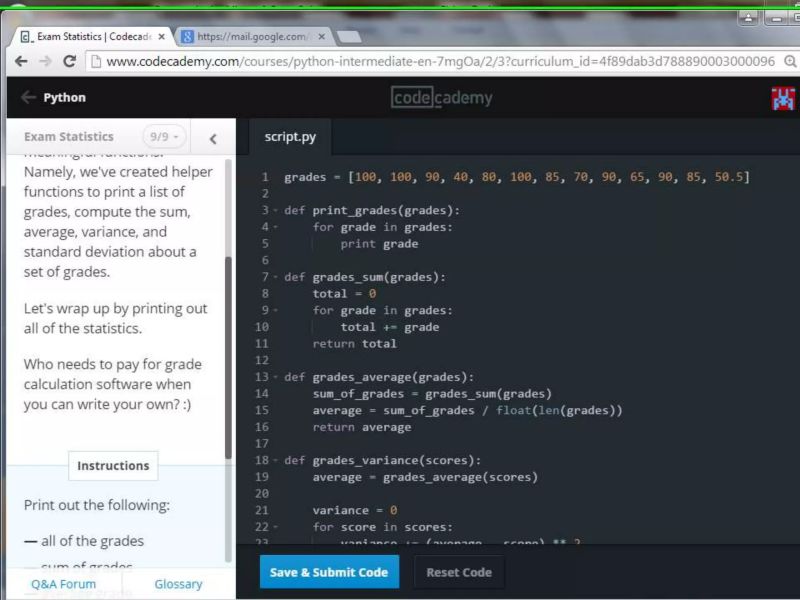Switch to the script.py tab
Viewport: 800px width, 600px height.
pos(290,136)
